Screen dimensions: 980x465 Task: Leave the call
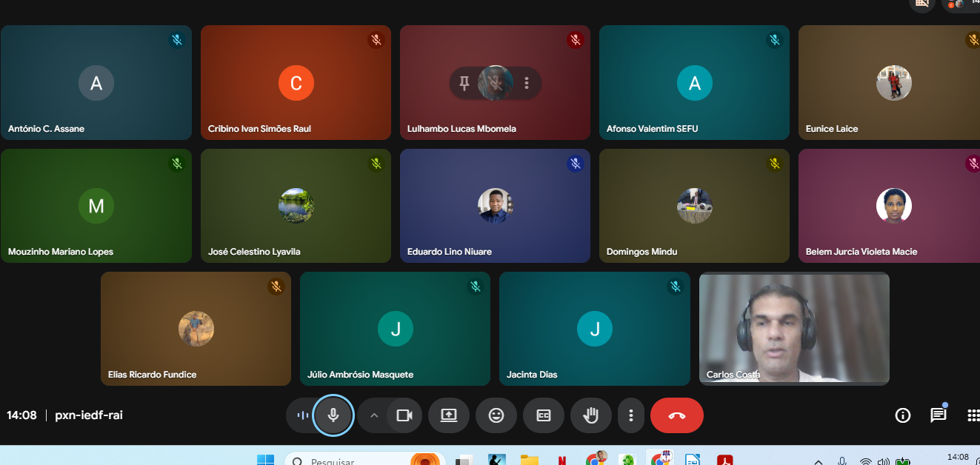point(677,415)
